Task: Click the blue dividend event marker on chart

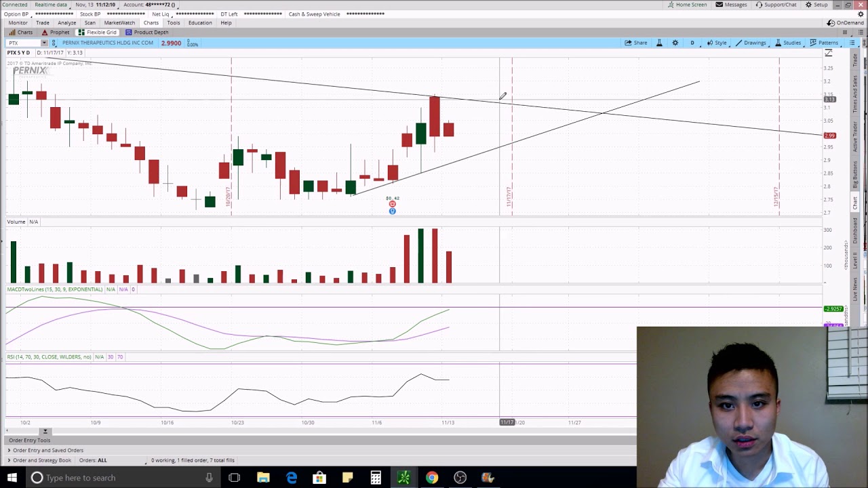Action: pyautogui.click(x=392, y=211)
